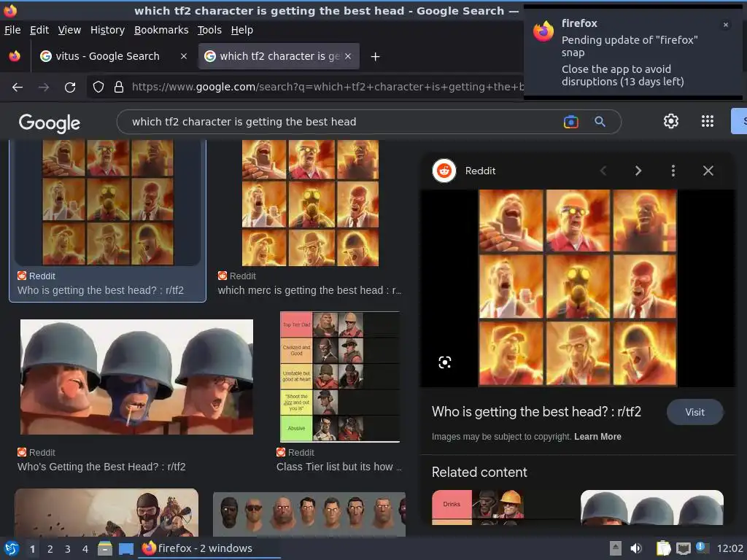
Task: Select the class tier list thumbnail
Action: pos(340,377)
